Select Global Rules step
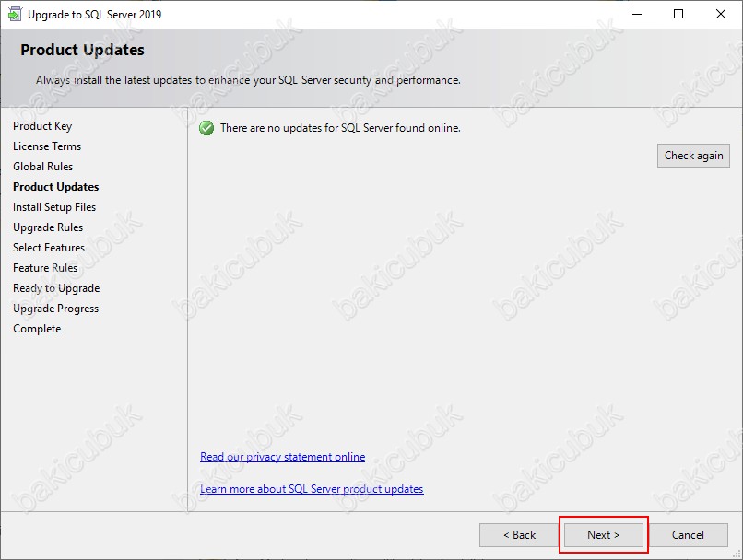 pyautogui.click(x=43, y=167)
